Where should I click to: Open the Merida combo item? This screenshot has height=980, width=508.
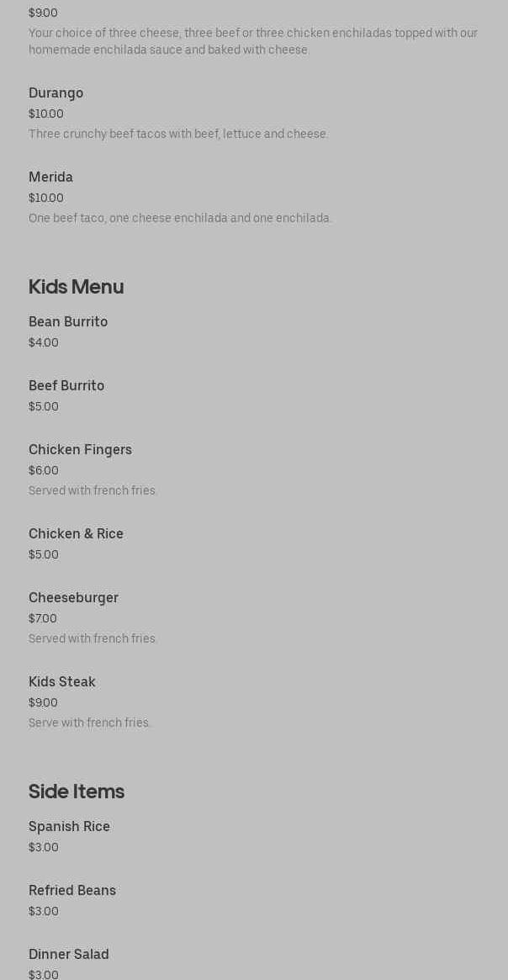(50, 177)
